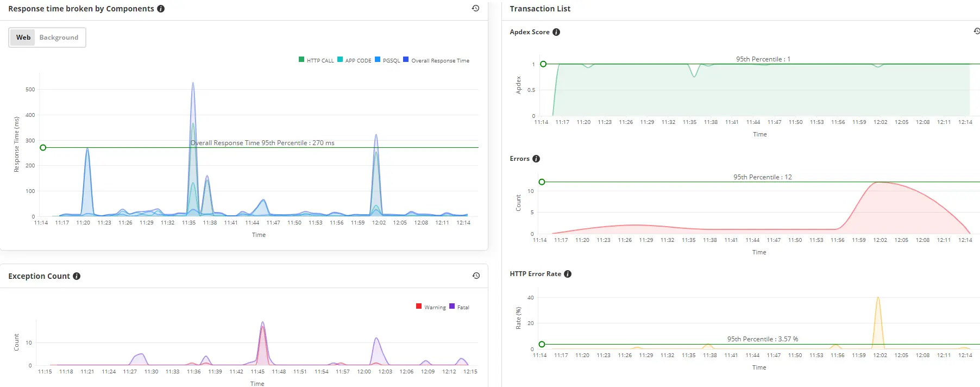Image resolution: width=980 pixels, height=387 pixels.
Task: Click info icon beside HTTP Error Rate
Action: click(568, 274)
